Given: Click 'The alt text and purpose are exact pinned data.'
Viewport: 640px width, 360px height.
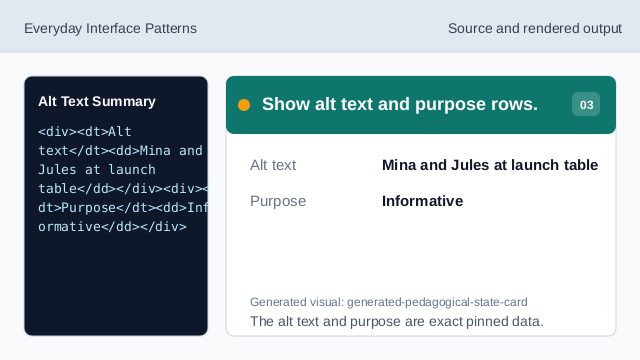Looking at the screenshot, I should coord(397,321).
